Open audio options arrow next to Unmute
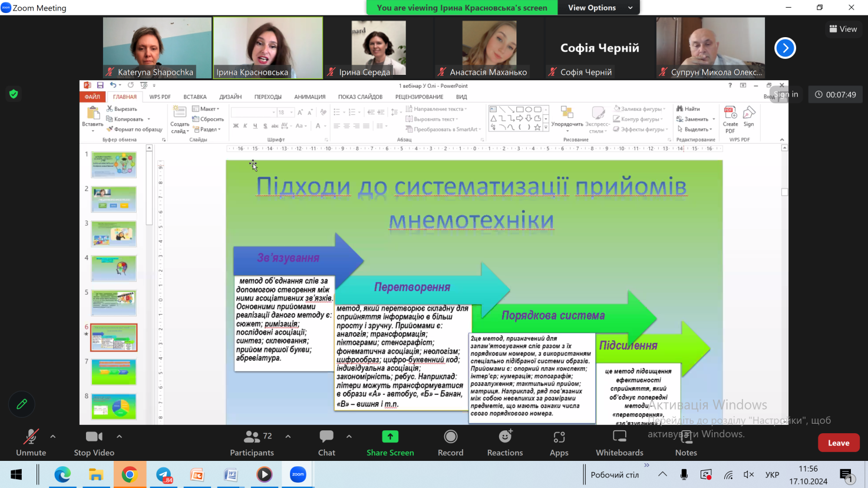Screen dimensions: 868x488 click(53, 437)
